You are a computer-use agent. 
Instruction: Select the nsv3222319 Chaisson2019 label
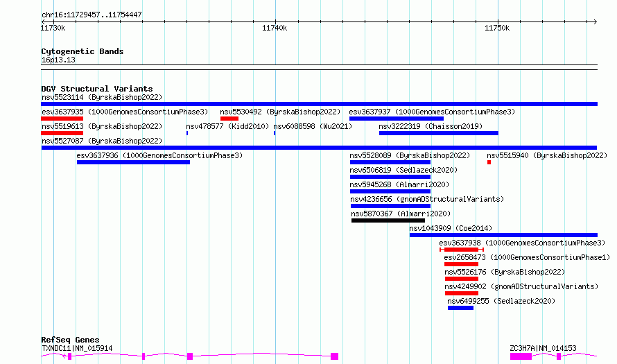(431, 126)
